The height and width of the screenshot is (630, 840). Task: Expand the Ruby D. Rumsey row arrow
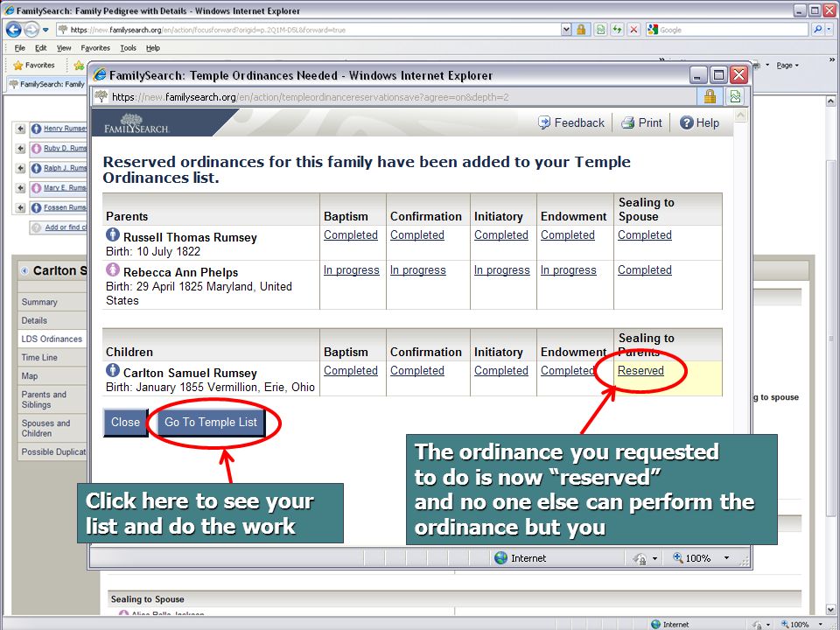point(20,149)
